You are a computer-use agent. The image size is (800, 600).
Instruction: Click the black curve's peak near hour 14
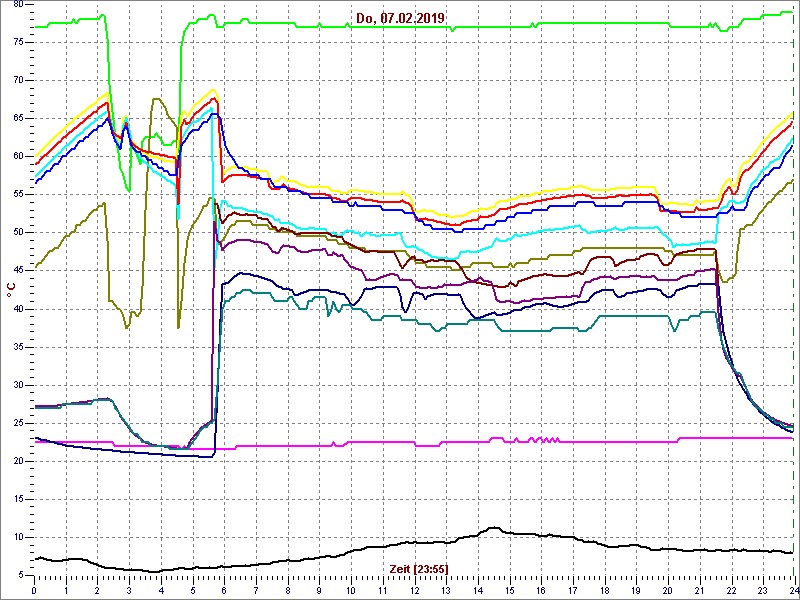[493, 528]
